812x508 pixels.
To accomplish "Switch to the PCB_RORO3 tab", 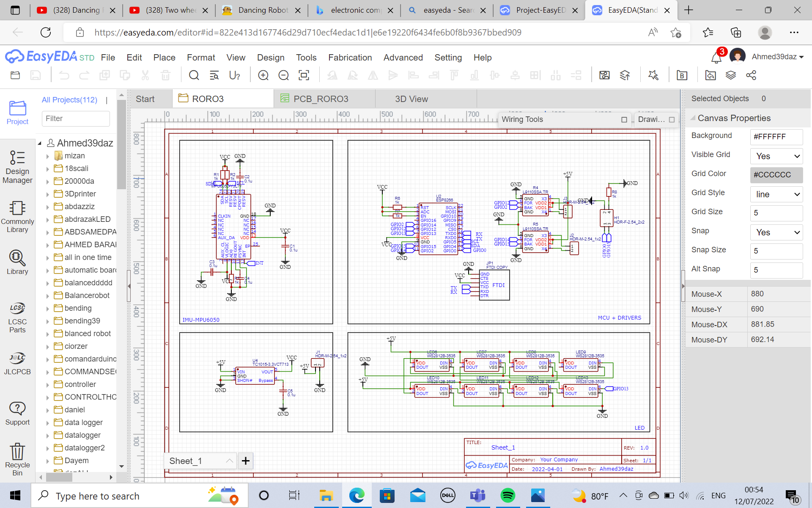I will (321, 99).
